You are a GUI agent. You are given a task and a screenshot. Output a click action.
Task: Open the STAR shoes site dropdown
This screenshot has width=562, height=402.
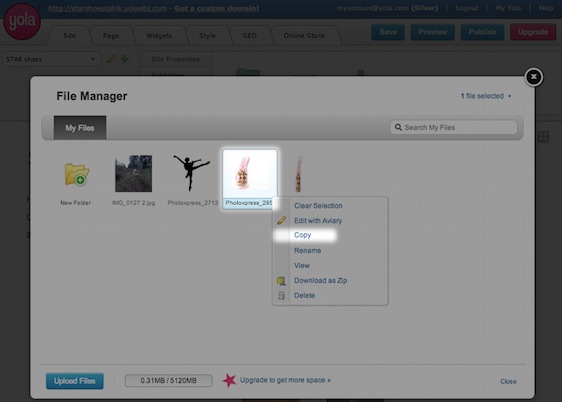point(51,59)
